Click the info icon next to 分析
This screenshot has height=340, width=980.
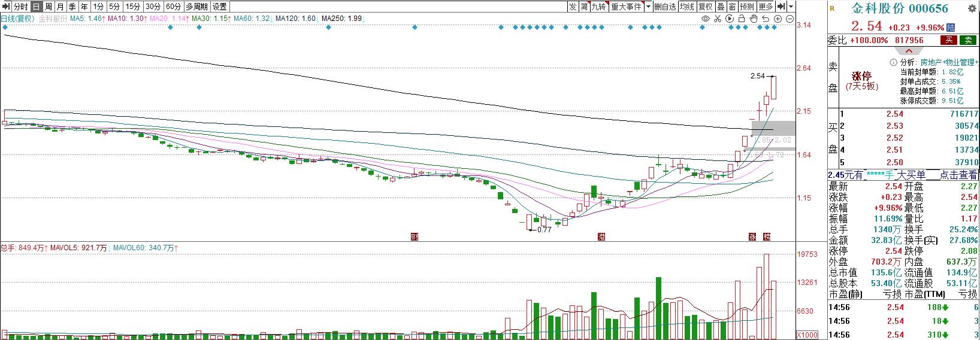pos(894,62)
